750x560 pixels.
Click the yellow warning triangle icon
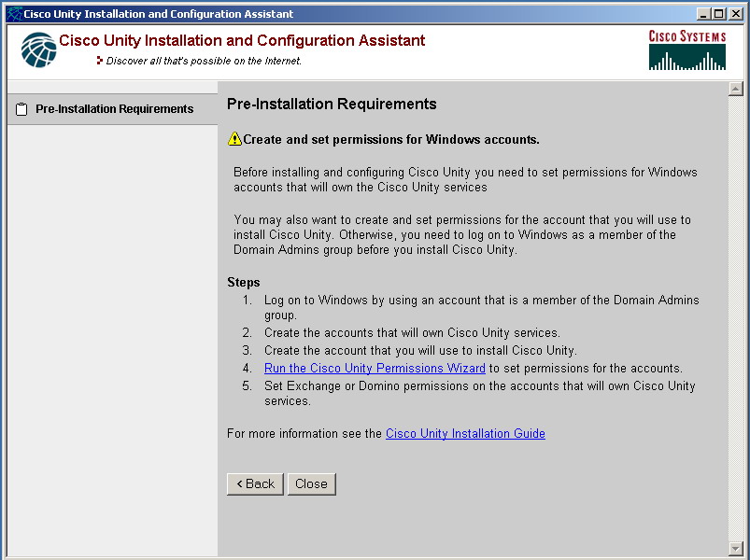coord(234,139)
